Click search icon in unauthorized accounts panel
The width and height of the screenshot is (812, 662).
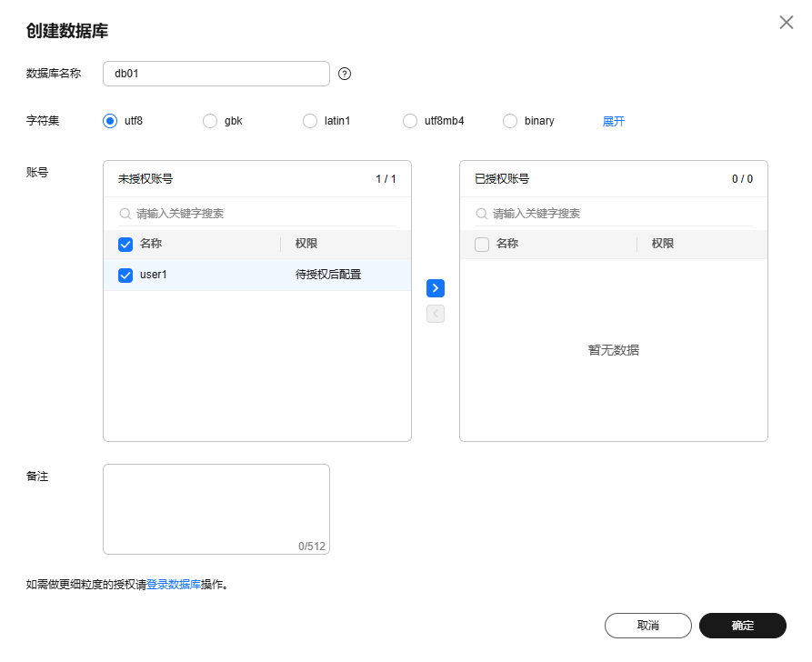point(125,214)
